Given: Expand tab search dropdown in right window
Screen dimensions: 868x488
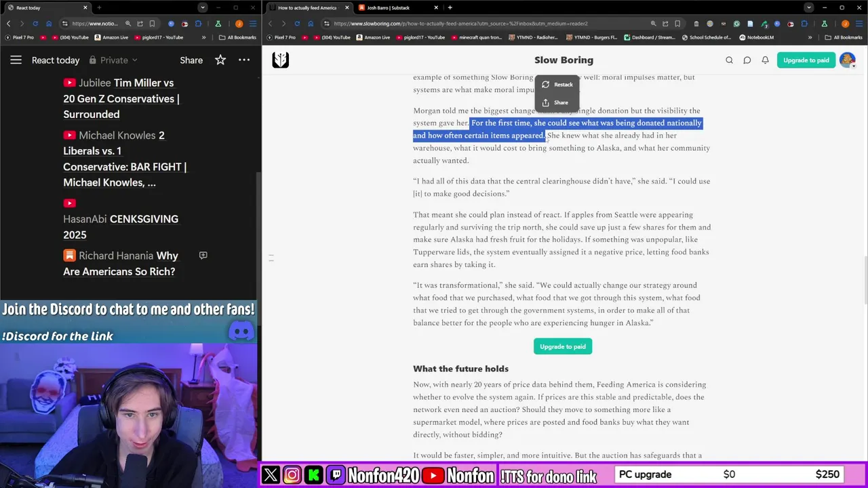Looking at the screenshot, I should pos(808,7).
